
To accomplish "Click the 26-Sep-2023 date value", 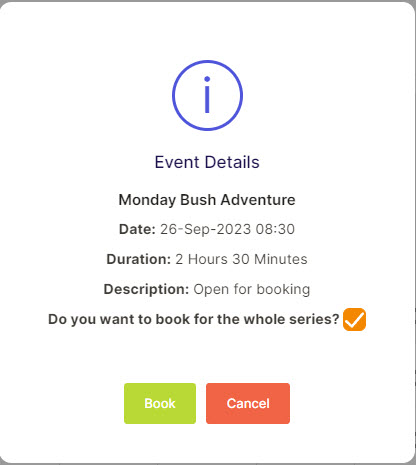I will pyautogui.click(x=205, y=229).
